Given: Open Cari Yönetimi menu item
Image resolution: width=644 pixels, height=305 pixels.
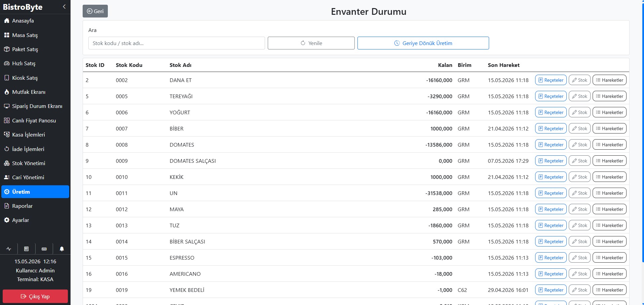Looking at the screenshot, I should coord(35,177).
